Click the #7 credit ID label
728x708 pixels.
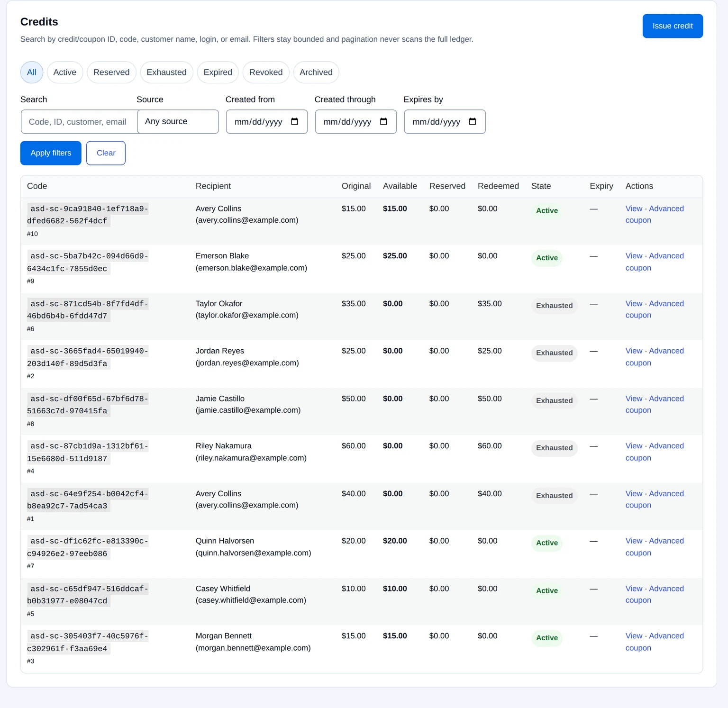pyautogui.click(x=31, y=566)
